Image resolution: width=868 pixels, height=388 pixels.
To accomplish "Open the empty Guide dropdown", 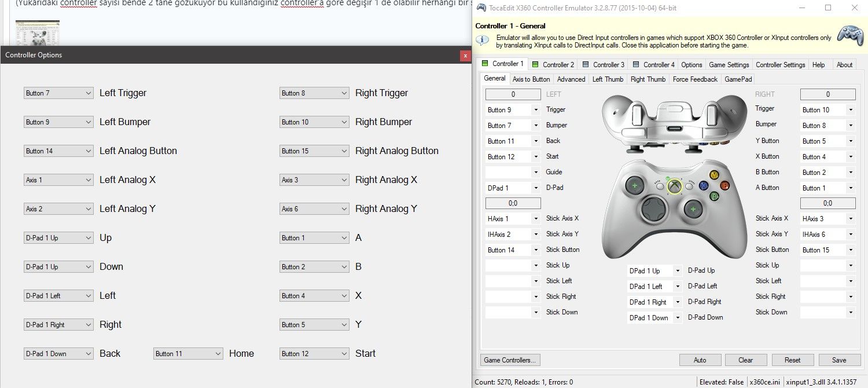I will point(513,172).
